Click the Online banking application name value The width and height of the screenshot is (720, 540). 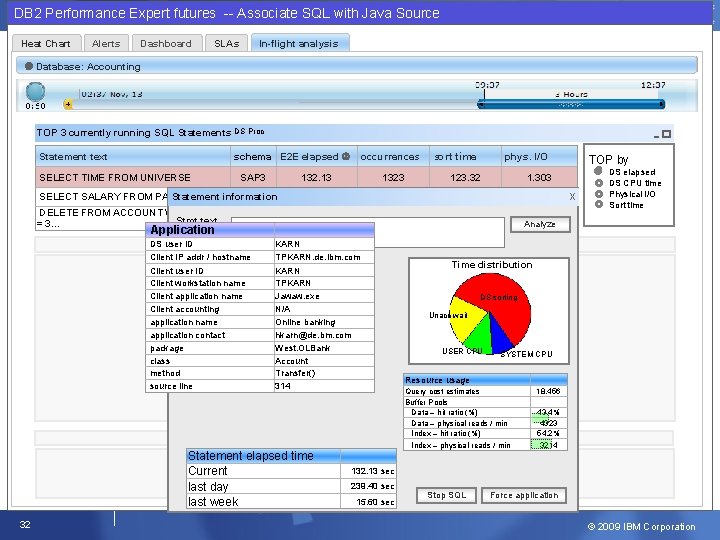pyautogui.click(x=305, y=322)
